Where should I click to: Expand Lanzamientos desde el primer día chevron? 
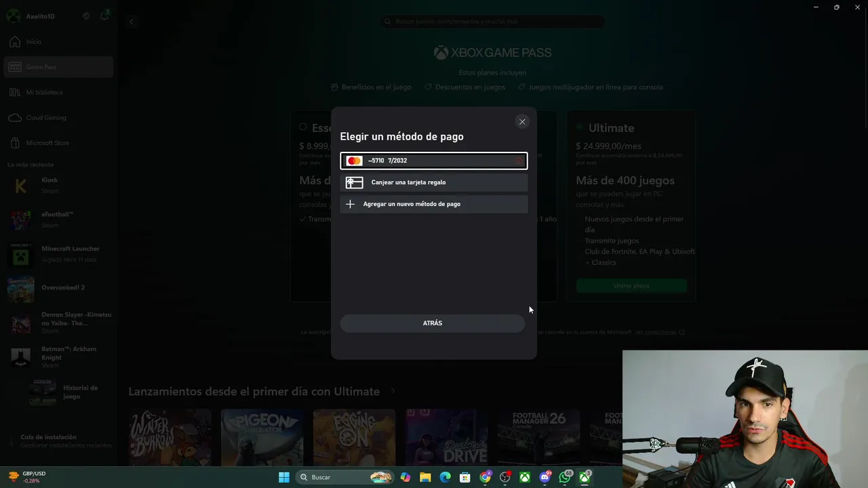(x=393, y=391)
